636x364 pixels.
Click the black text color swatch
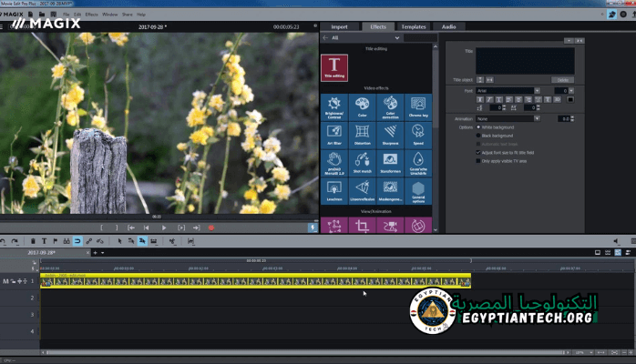(570, 99)
